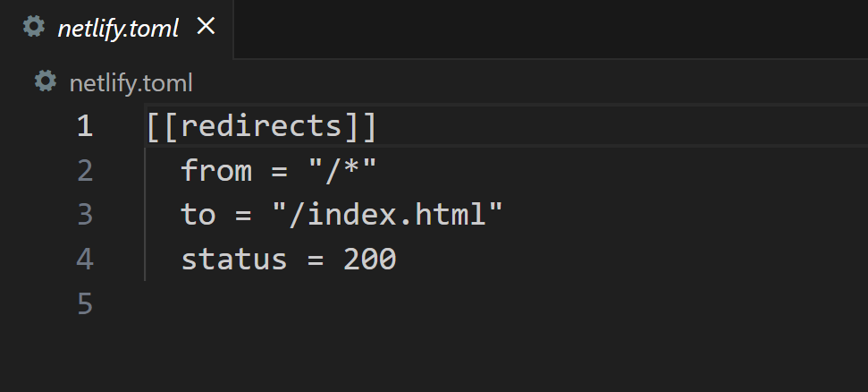The height and width of the screenshot is (392, 868).
Task: Select the netlify.toml editor tab
Action: pos(117,29)
